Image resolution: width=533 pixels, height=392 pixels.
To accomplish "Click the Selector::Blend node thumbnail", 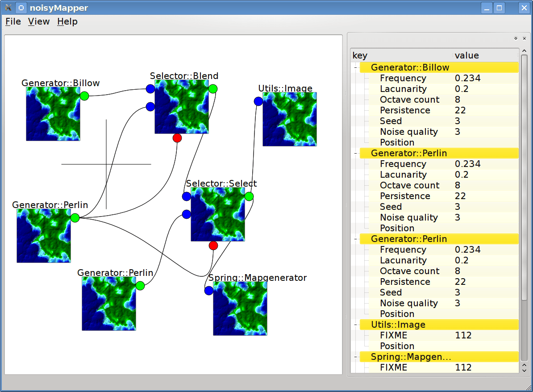I will click(x=181, y=108).
